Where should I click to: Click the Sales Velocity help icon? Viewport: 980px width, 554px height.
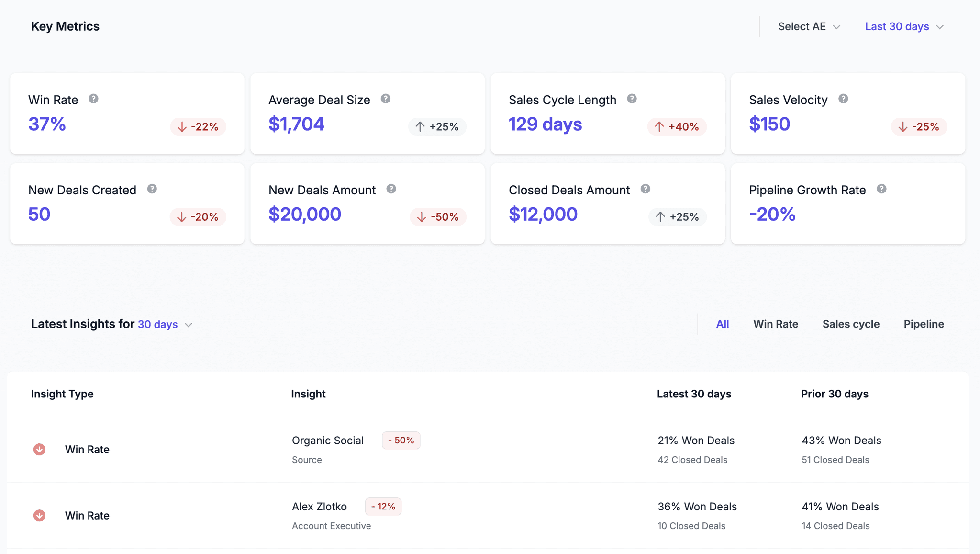(844, 98)
